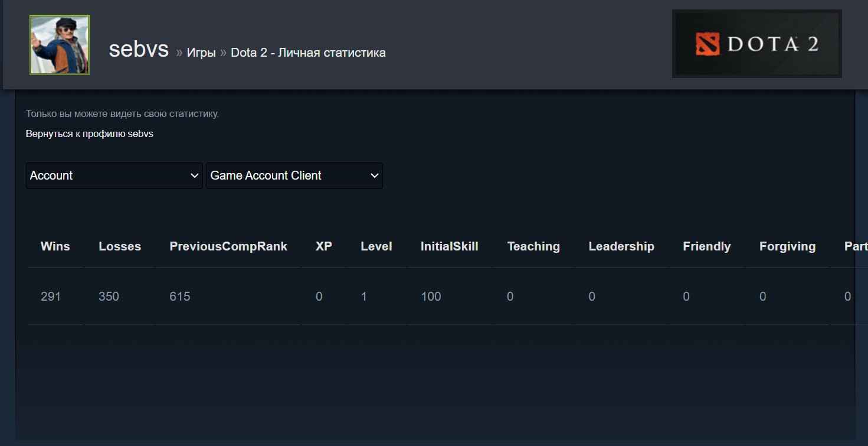This screenshot has height=446, width=868.
Task: Select the InitialSkill value 100
Action: [431, 297]
